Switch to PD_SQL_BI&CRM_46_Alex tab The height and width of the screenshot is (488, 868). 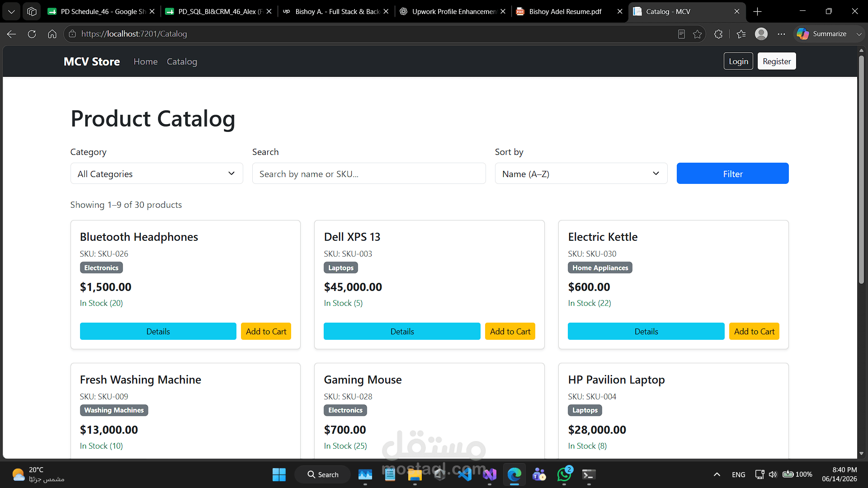coord(218,11)
